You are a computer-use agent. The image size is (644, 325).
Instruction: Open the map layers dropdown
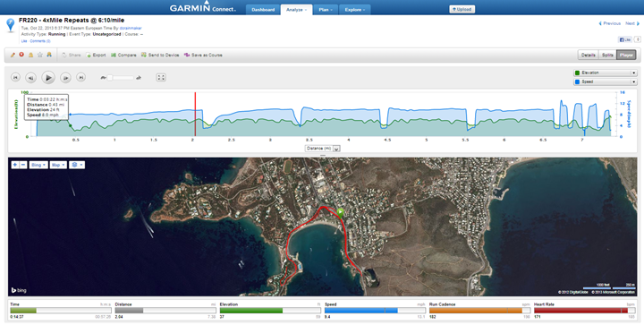click(77, 165)
